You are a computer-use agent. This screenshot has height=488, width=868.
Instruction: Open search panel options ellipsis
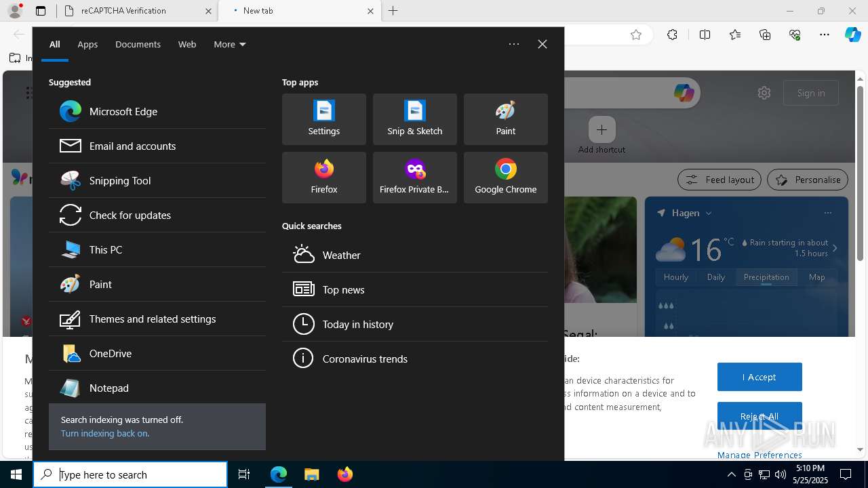tap(514, 44)
